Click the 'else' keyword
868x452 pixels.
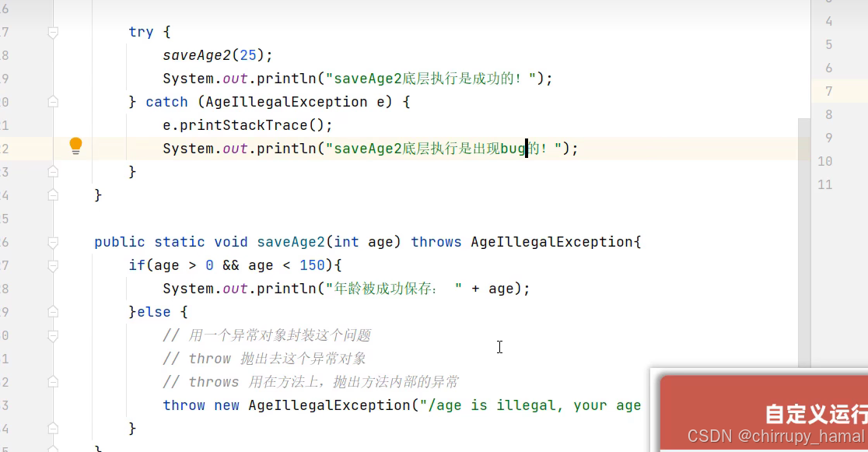point(154,312)
